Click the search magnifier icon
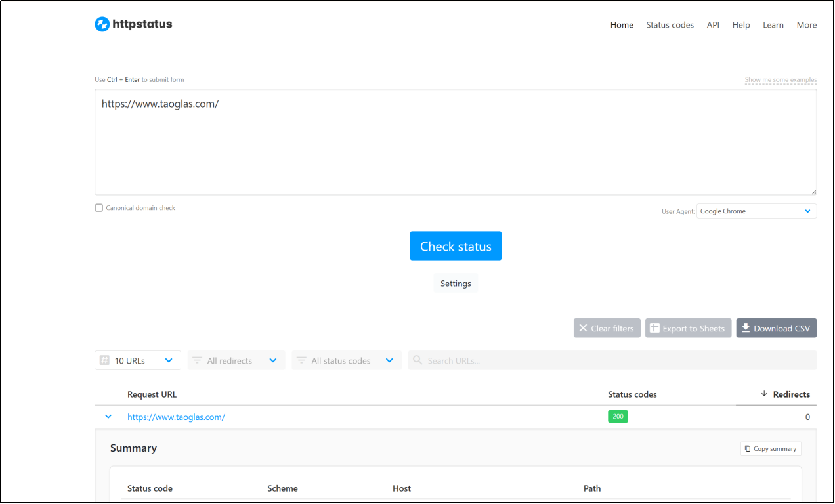The width and height of the screenshot is (835, 504). [417, 360]
